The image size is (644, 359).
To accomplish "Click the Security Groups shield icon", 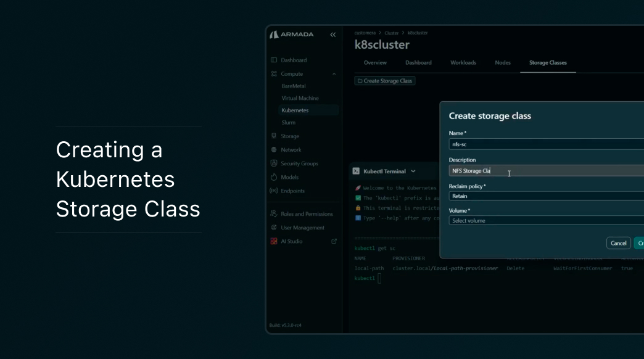I will pos(274,163).
